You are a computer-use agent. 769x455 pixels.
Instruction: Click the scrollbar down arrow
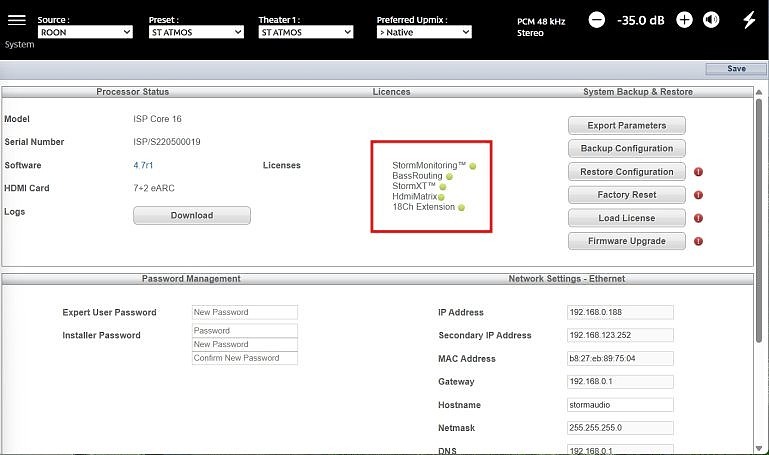click(x=759, y=448)
